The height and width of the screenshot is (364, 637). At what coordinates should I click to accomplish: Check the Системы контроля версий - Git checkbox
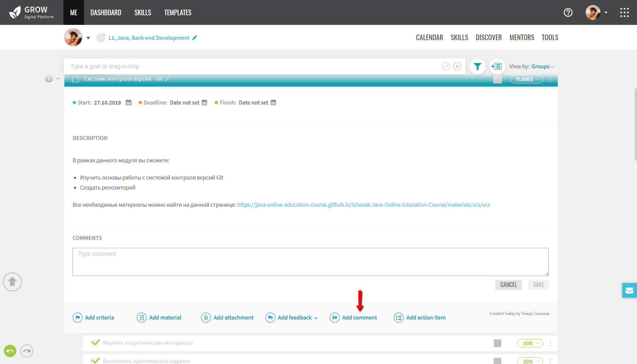click(76, 79)
